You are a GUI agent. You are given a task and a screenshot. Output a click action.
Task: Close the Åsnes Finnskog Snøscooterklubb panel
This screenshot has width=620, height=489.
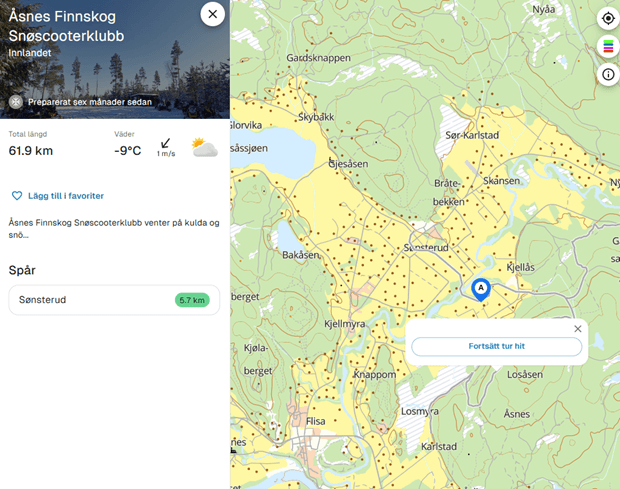212,15
